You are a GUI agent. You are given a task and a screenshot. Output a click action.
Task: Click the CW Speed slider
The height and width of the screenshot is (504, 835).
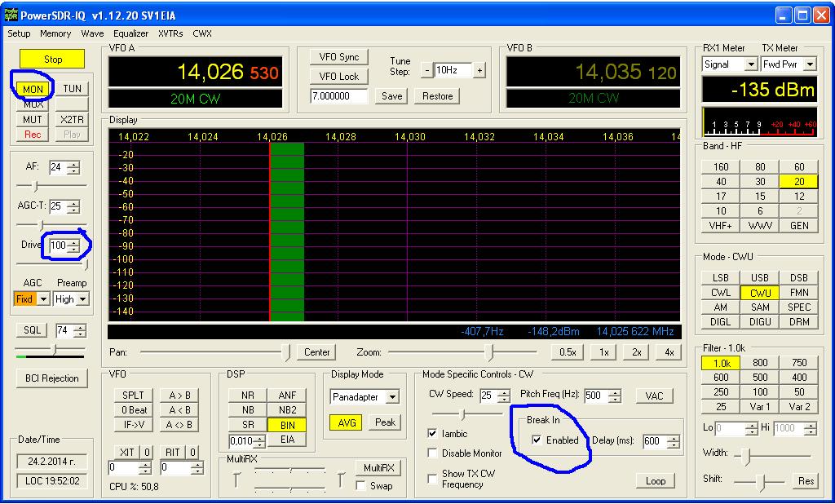click(x=466, y=414)
